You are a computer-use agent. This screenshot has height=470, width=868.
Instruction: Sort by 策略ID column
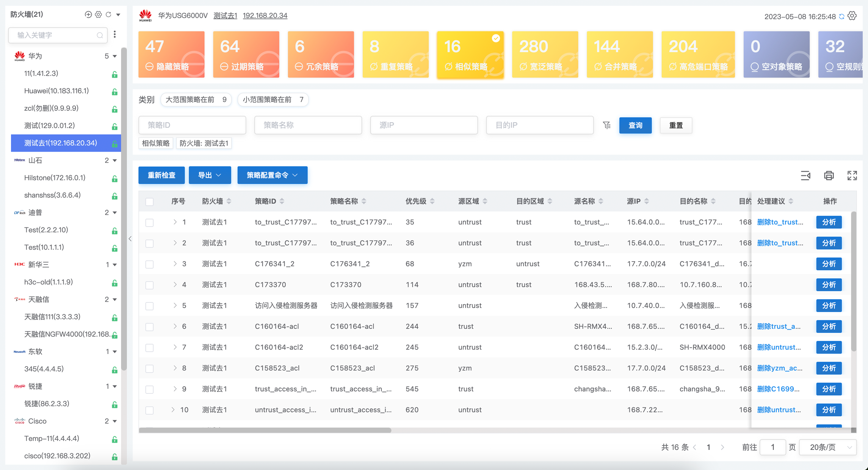pos(282,201)
